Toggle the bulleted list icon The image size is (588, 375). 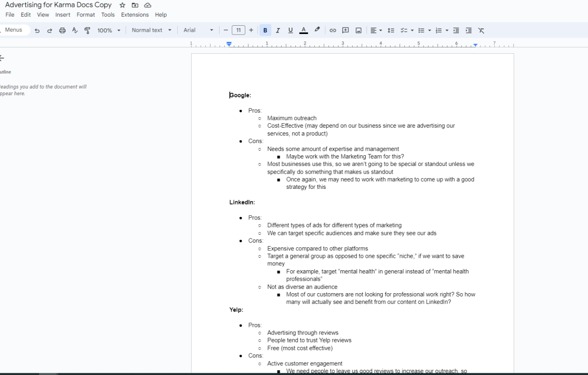click(421, 30)
